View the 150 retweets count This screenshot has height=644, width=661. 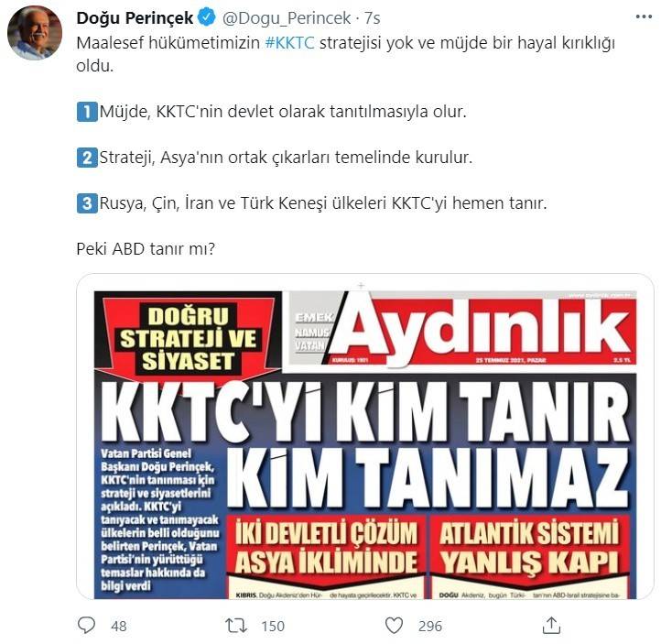(273, 626)
